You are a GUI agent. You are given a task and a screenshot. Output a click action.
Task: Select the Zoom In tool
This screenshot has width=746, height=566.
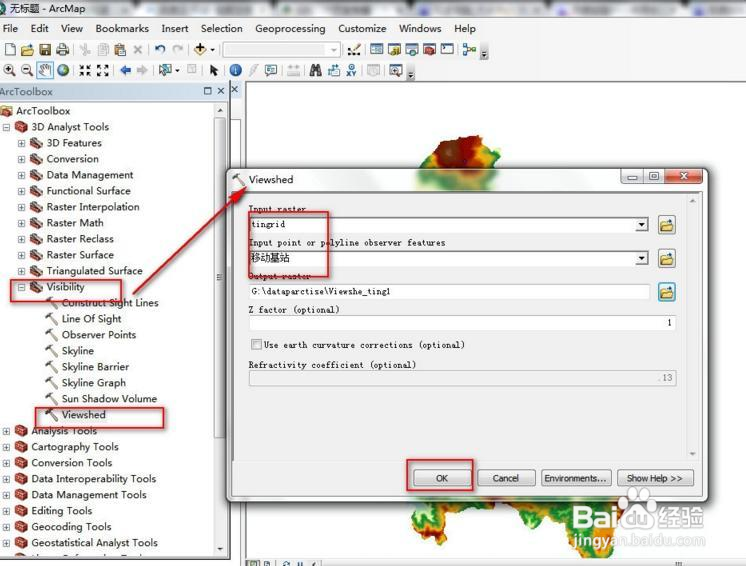tap(9, 71)
